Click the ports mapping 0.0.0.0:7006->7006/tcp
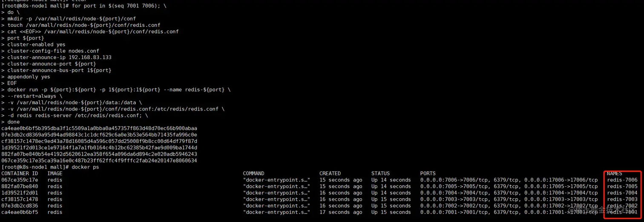This screenshot has width=644, height=222. tap(454, 180)
